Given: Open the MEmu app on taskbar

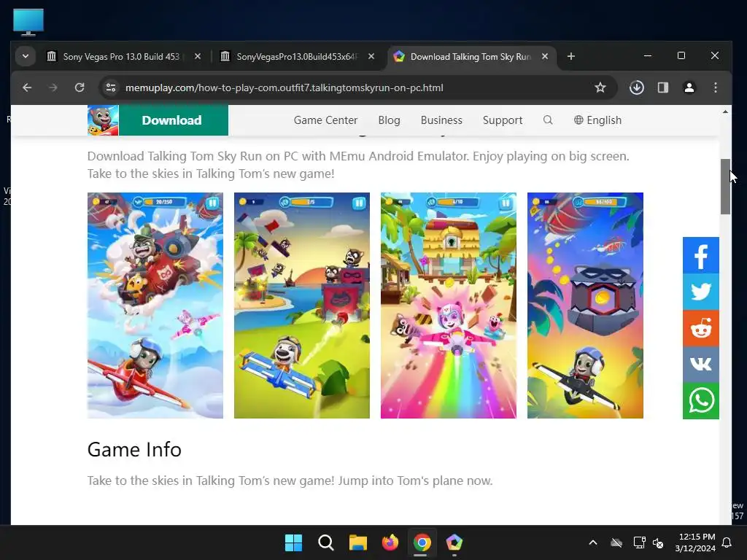Looking at the screenshot, I should click(x=454, y=542).
